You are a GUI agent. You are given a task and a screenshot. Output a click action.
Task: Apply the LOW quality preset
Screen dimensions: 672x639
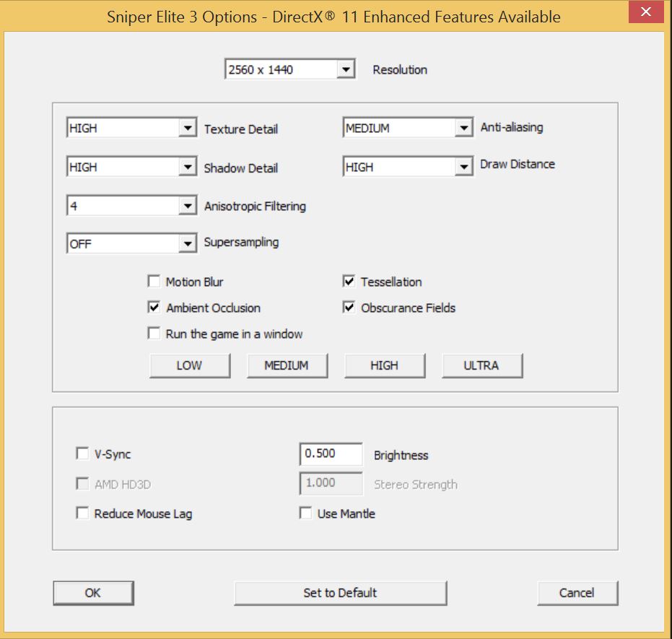click(190, 365)
